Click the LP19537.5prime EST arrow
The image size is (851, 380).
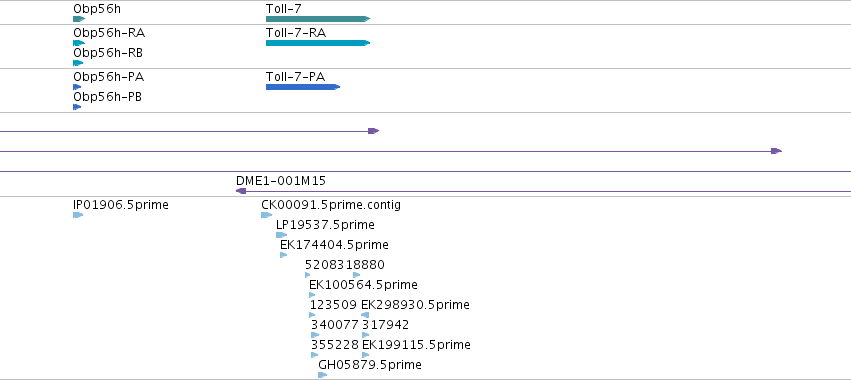coord(281,235)
